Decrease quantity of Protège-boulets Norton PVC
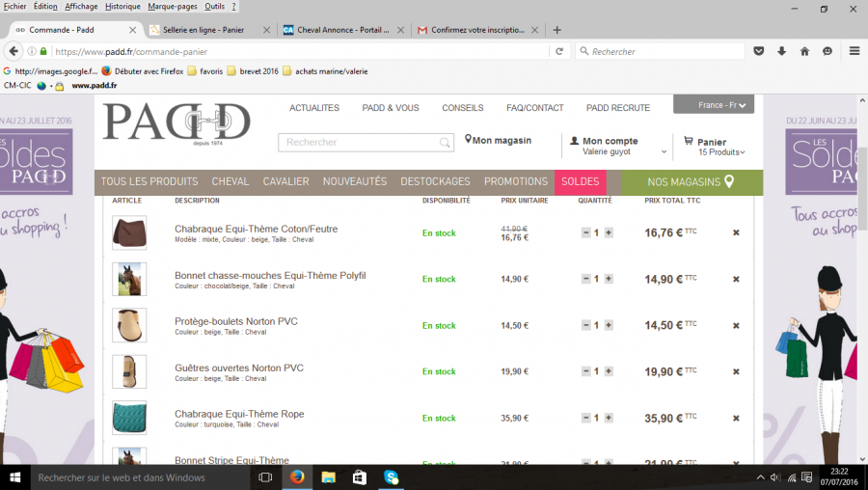Viewport: 868px width, 490px height. point(585,326)
